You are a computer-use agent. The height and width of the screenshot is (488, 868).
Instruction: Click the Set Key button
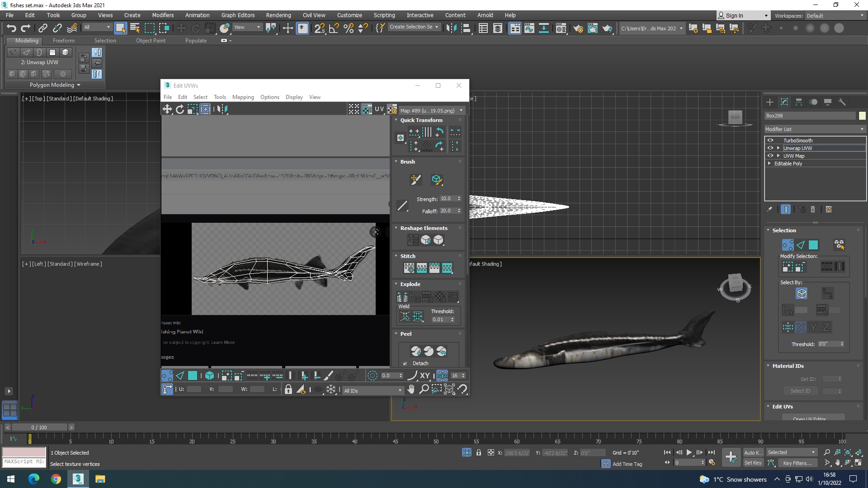pos(753,463)
